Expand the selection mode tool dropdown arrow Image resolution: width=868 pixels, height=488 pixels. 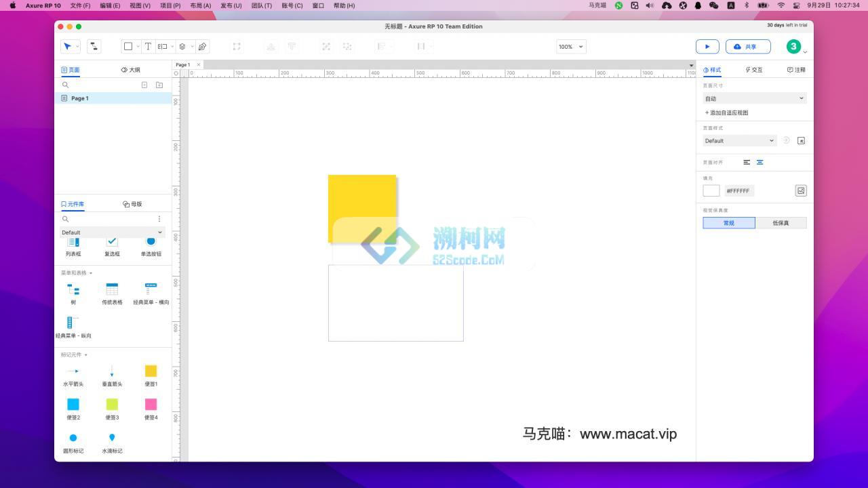pyautogui.click(x=77, y=47)
